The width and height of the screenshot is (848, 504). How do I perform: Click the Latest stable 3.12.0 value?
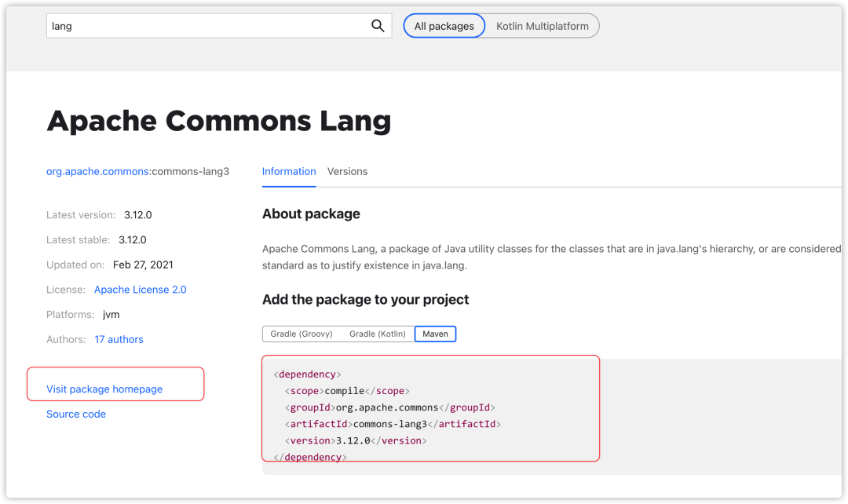(x=132, y=239)
